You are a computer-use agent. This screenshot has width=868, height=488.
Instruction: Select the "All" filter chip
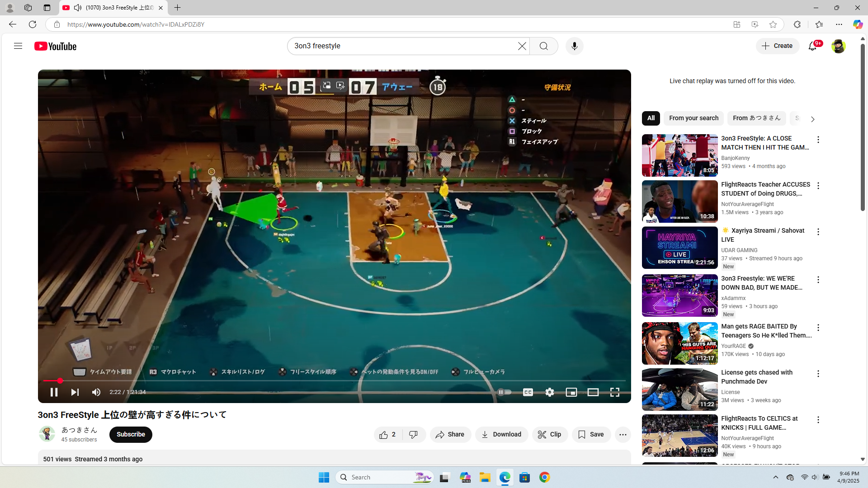pos(651,118)
